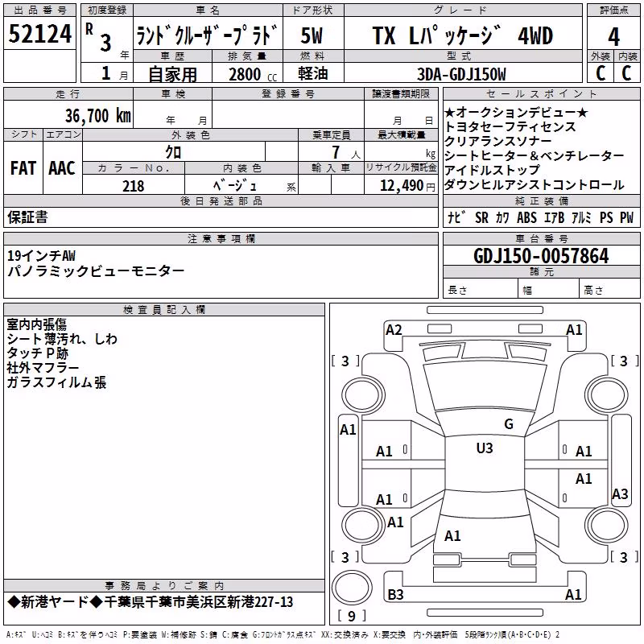
Task: Click the spare tire circle above [9]
Action: point(352,588)
